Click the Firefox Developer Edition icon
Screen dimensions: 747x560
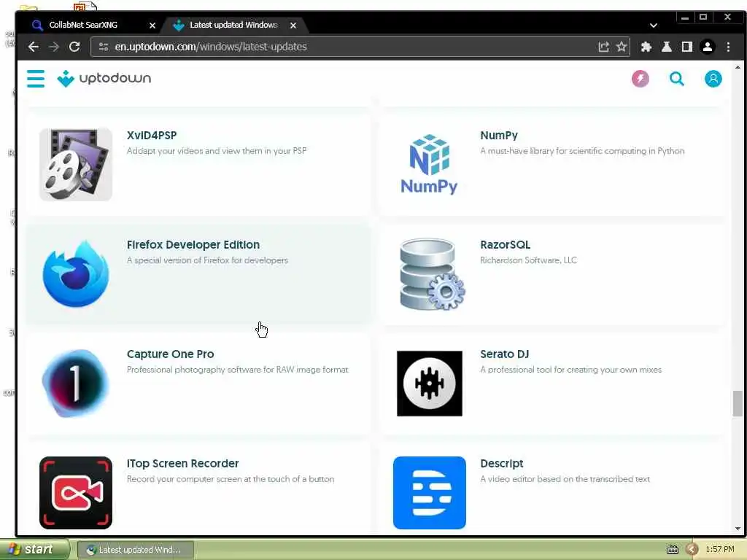tap(76, 274)
